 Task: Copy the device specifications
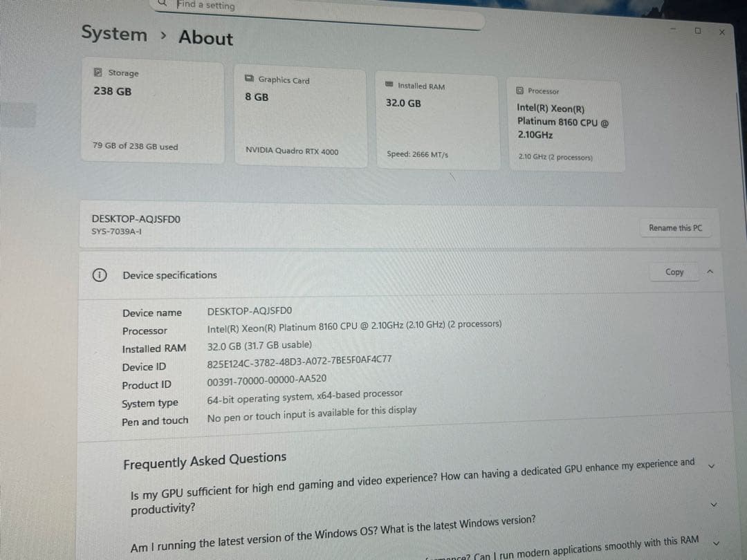pyautogui.click(x=674, y=272)
